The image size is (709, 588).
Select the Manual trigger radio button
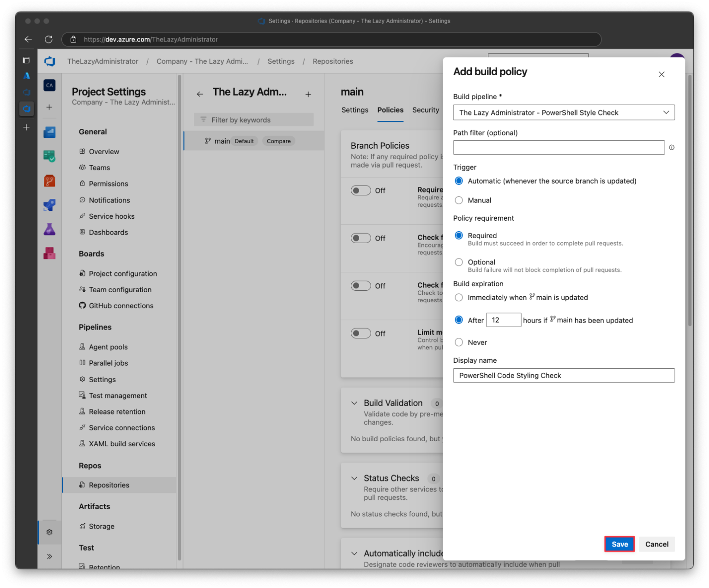[x=459, y=200]
